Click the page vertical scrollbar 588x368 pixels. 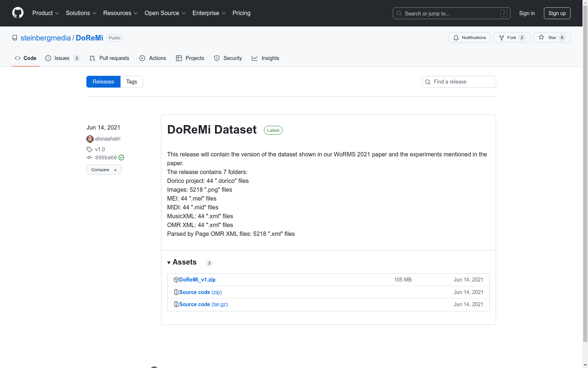click(585, 173)
